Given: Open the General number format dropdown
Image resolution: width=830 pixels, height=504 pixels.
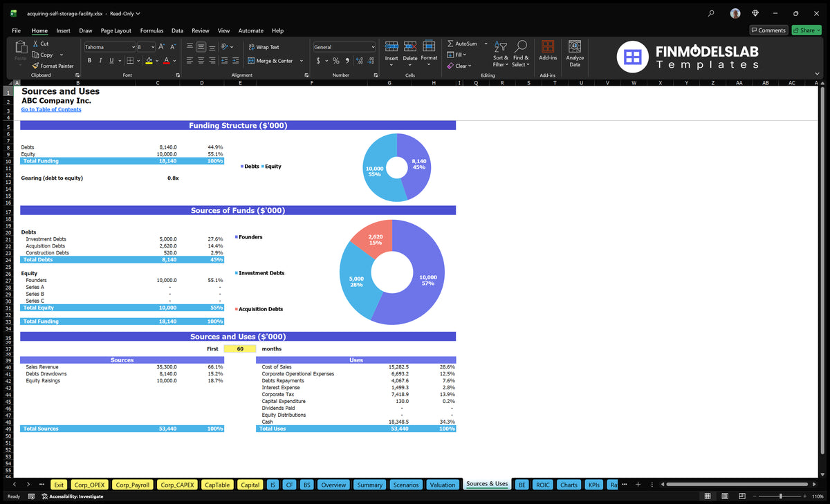Looking at the screenshot, I should tap(373, 47).
